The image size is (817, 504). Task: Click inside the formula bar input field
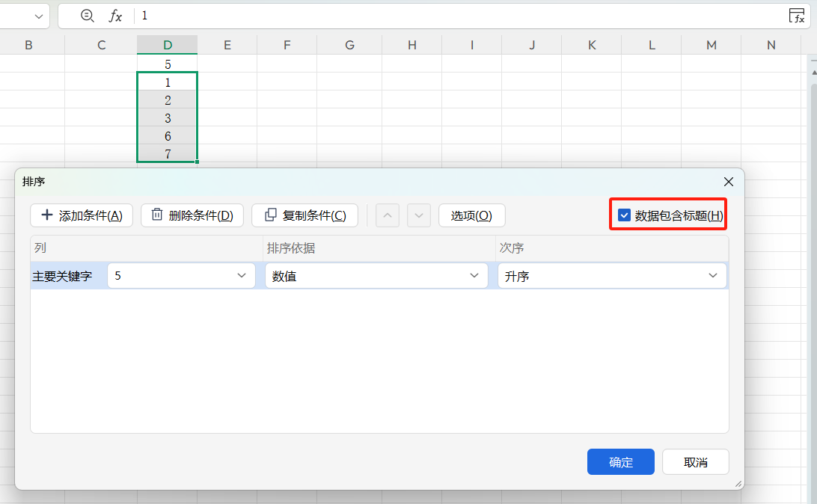299,15
